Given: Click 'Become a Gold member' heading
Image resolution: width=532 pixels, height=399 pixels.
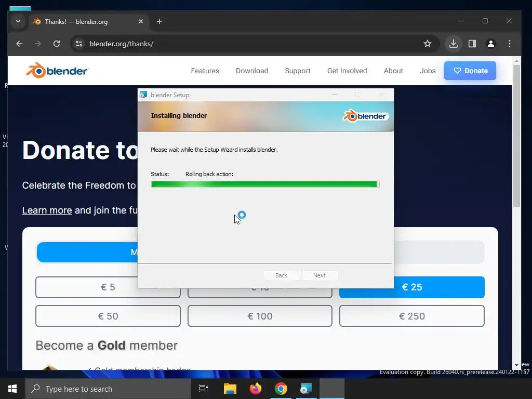Looking at the screenshot, I should click(x=107, y=345).
